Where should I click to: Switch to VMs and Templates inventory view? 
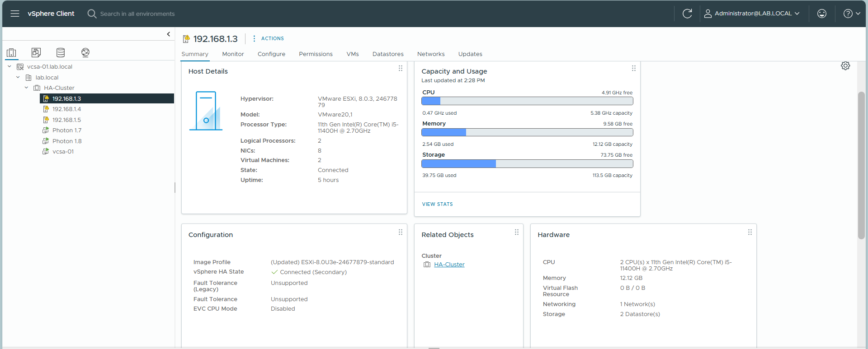pos(36,52)
